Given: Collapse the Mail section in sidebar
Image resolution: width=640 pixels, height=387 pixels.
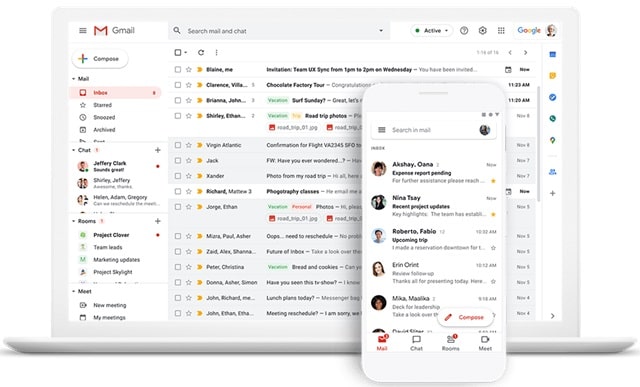Looking at the screenshot, I should (x=73, y=79).
